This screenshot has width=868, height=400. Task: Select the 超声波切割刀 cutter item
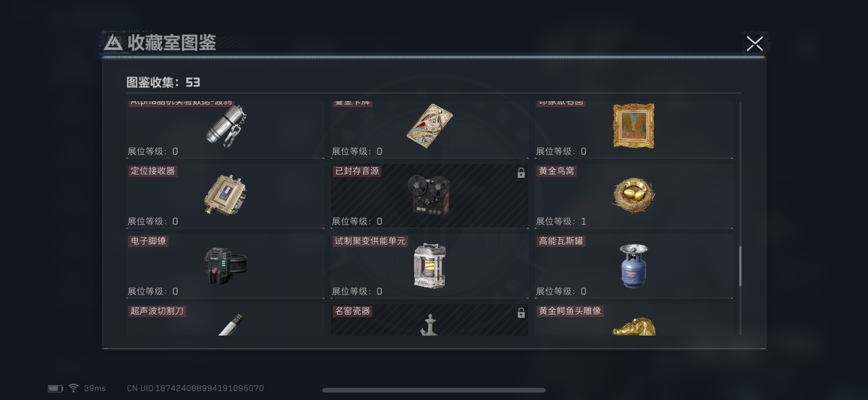point(225,319)
